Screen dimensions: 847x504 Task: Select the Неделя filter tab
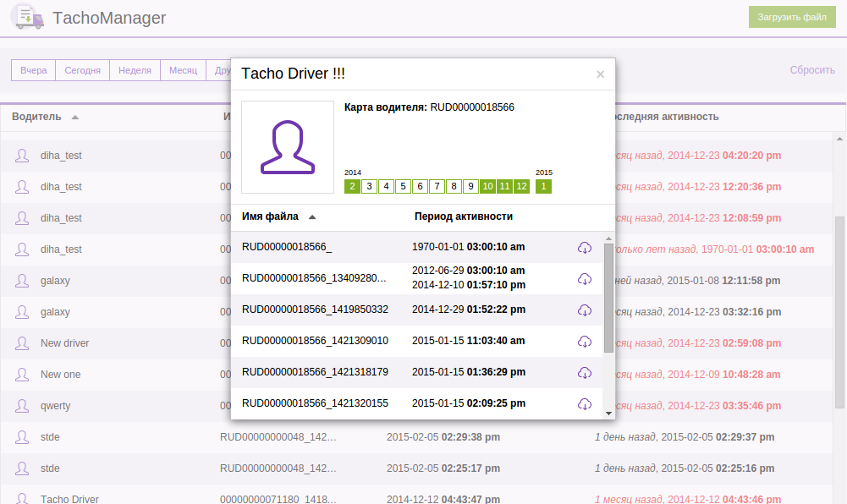pos(135,70)
